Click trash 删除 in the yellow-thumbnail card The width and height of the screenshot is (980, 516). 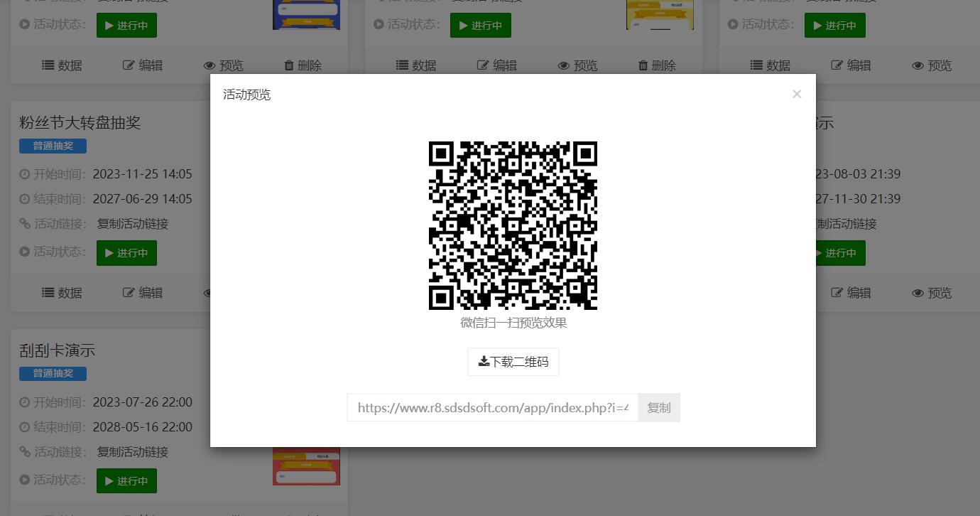point(658,65)
